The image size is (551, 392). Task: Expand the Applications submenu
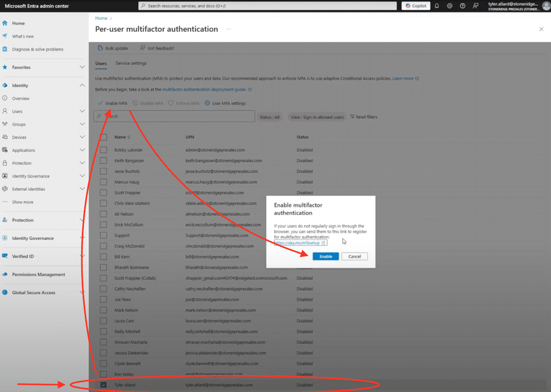(x=82, y=150)
